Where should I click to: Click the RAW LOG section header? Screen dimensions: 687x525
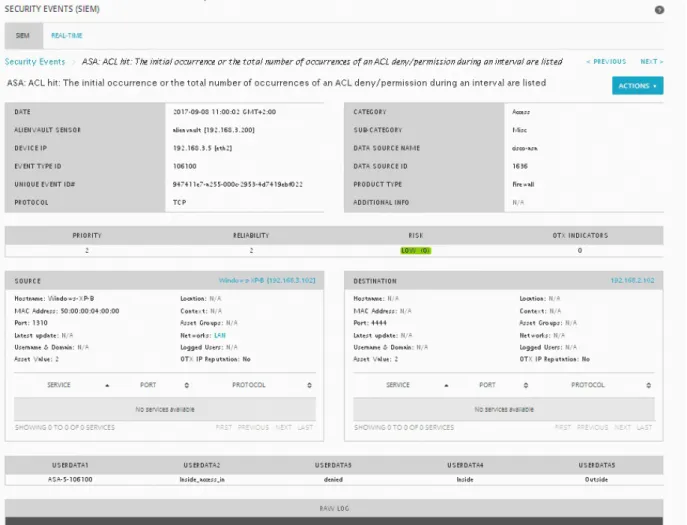click(x=334, y=508)
